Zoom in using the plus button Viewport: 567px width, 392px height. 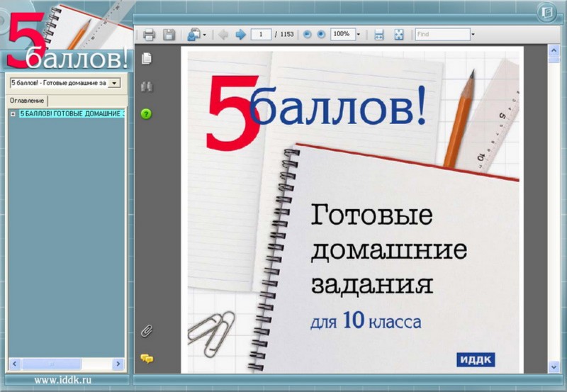pyautogui.click(x=321, y=35)
